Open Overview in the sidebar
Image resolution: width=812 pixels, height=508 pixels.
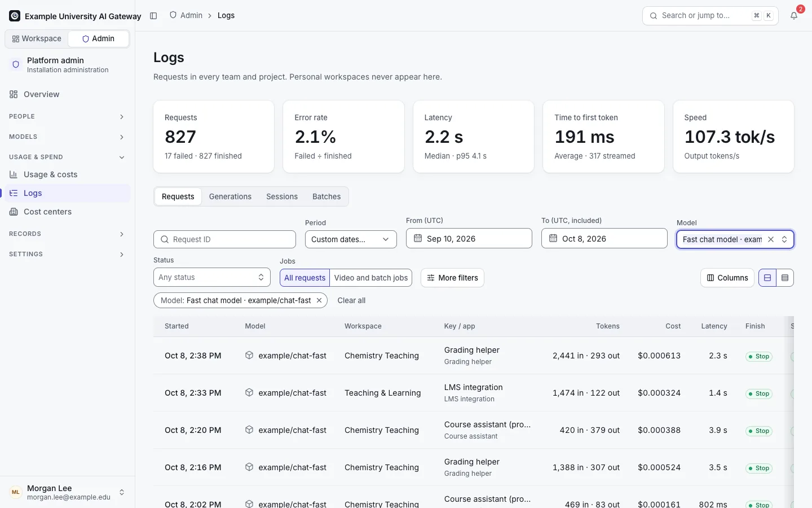click(x=67, y=94)
